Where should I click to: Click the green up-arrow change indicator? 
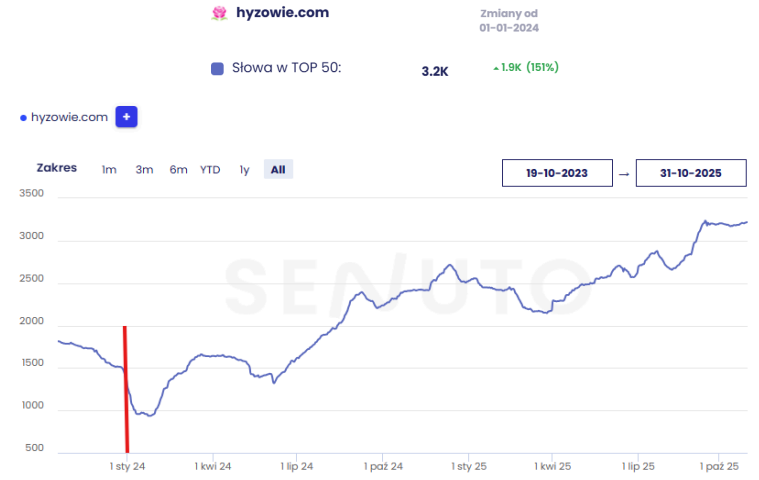coord(496,68)
